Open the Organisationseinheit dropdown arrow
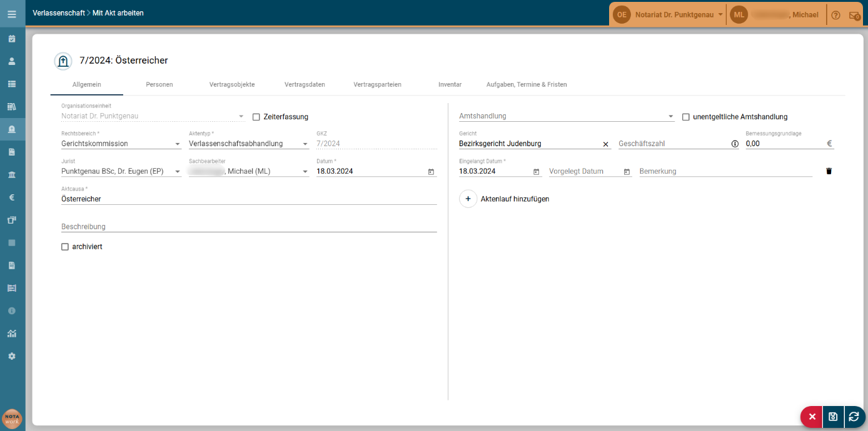The image size is (868, 431). coord(241,116)
